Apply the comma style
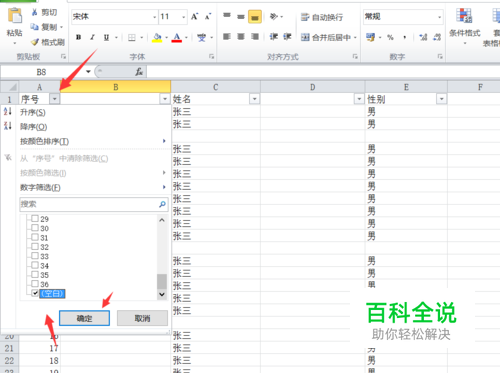 point(405,37)
